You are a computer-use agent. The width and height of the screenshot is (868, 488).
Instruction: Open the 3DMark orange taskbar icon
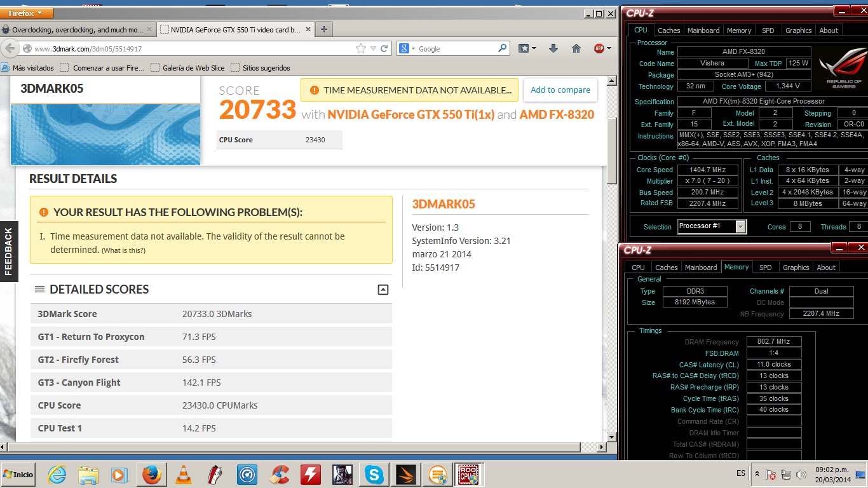[405, 475]
